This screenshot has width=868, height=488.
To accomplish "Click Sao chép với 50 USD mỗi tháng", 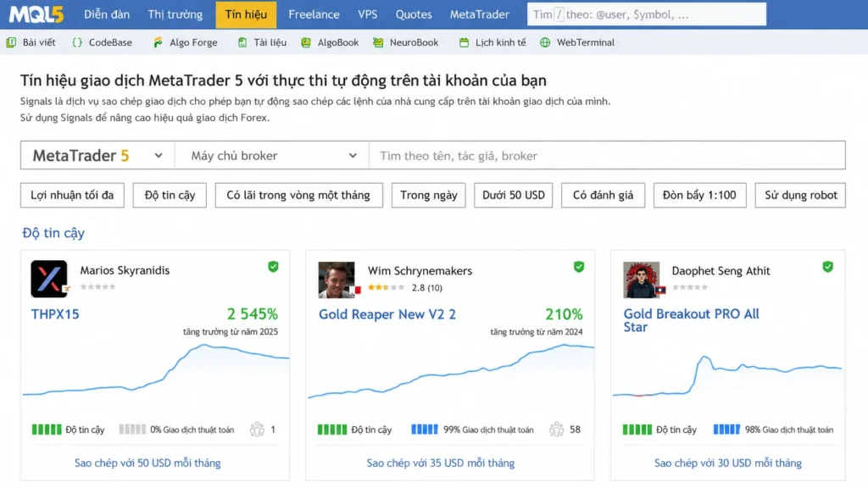I will coord(147,463).
